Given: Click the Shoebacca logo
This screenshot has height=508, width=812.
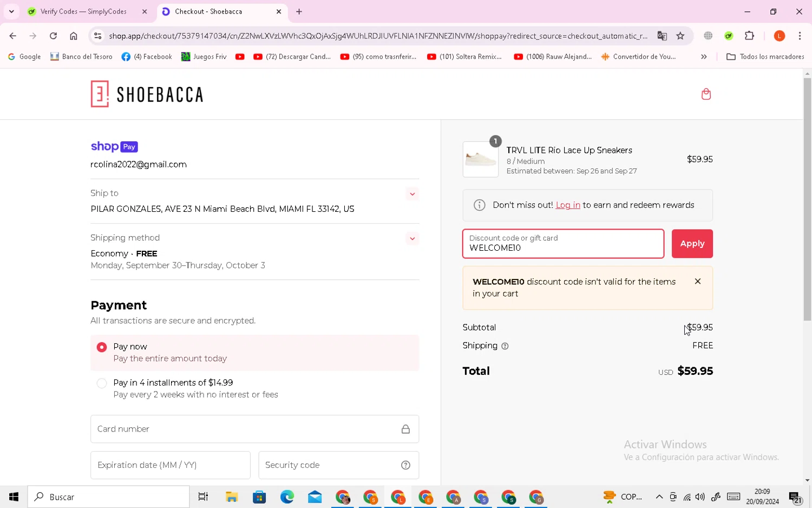Looking at the screenshot, I should pos(147,94).
